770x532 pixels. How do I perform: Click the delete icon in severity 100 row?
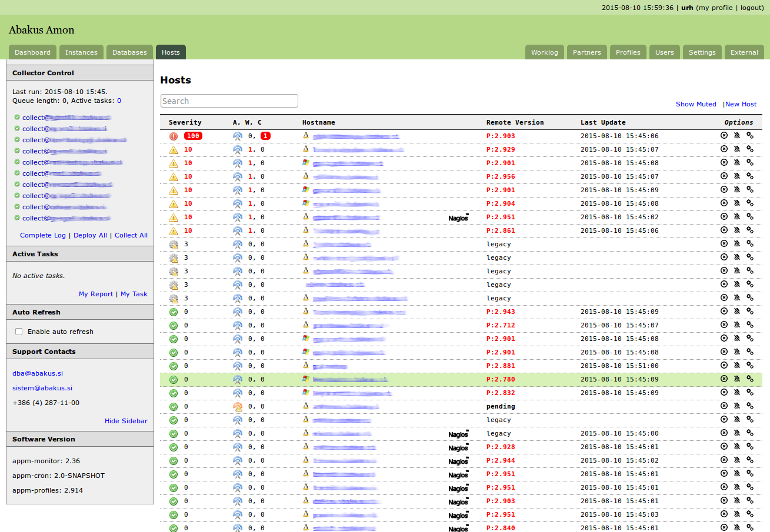(724, 135)
